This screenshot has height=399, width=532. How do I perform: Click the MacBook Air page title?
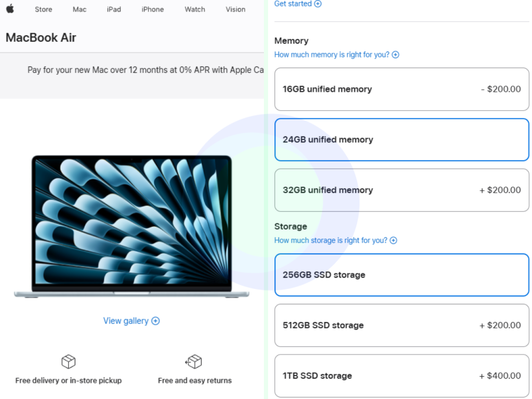tap(41, 37)
